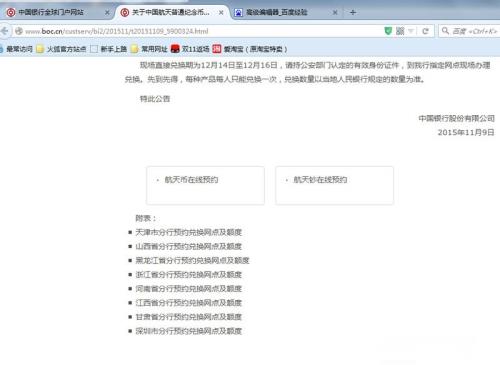500x365 pixels.
Task: Open the 火狐官方站点 bookmark folder
Action: click(62, 49)
